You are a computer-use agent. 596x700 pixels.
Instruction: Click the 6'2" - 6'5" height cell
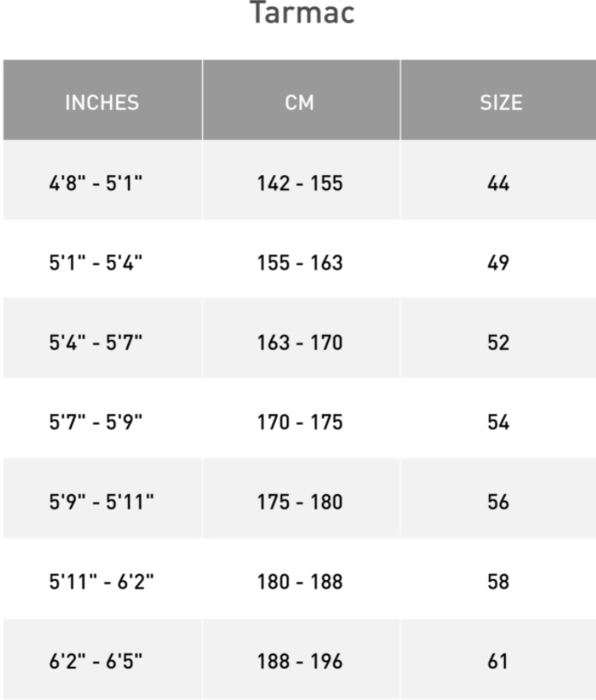(x=96, y=661)
